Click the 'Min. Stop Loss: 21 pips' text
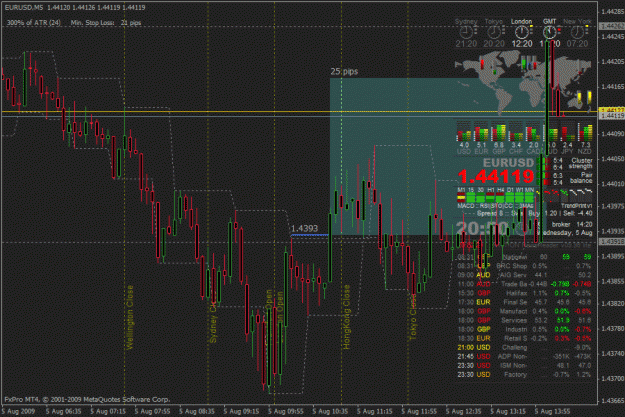The width and height of the screenshot is (625, 417). point(106,23)
